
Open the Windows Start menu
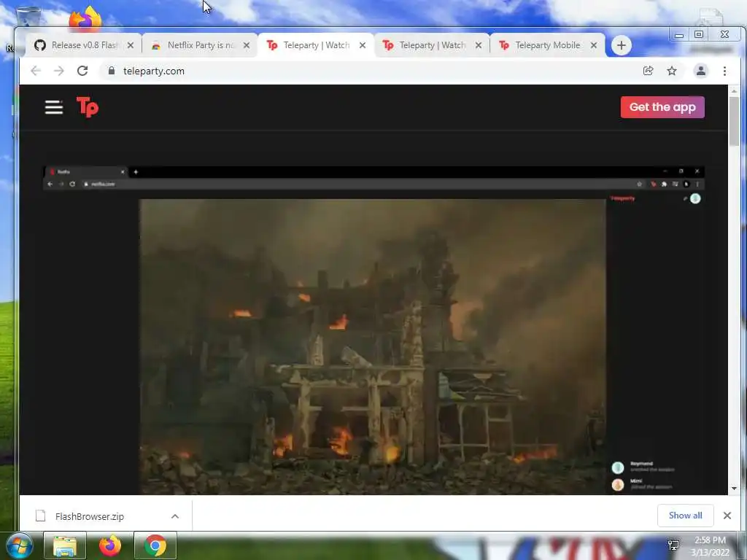click(19, 545)
